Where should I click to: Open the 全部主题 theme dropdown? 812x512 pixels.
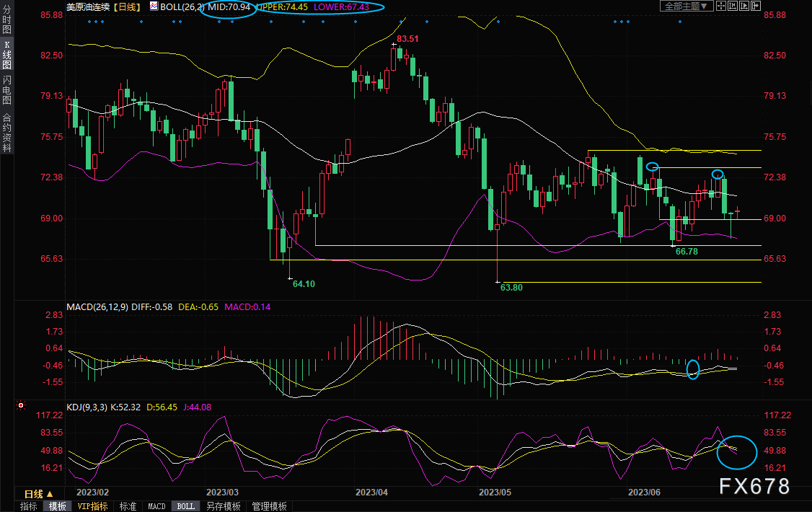687,6
